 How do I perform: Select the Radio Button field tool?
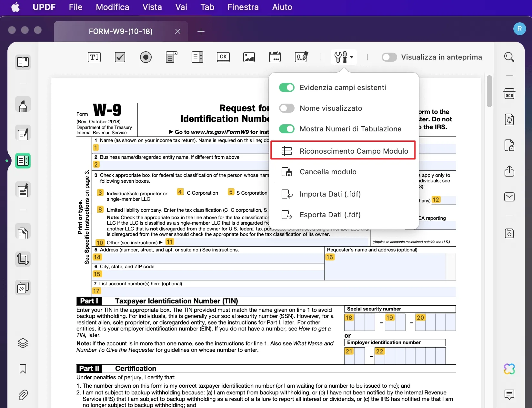click(x=146, y=57)
